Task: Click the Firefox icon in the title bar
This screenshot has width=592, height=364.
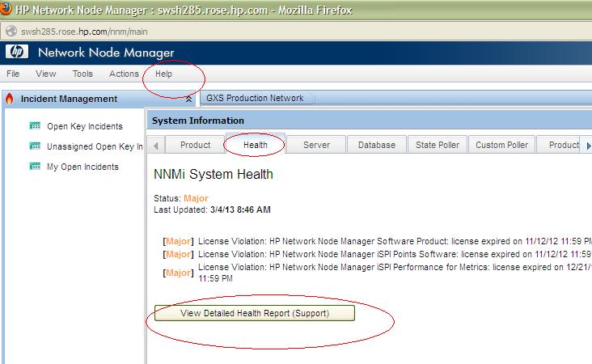Action: [x=9, y=9]
